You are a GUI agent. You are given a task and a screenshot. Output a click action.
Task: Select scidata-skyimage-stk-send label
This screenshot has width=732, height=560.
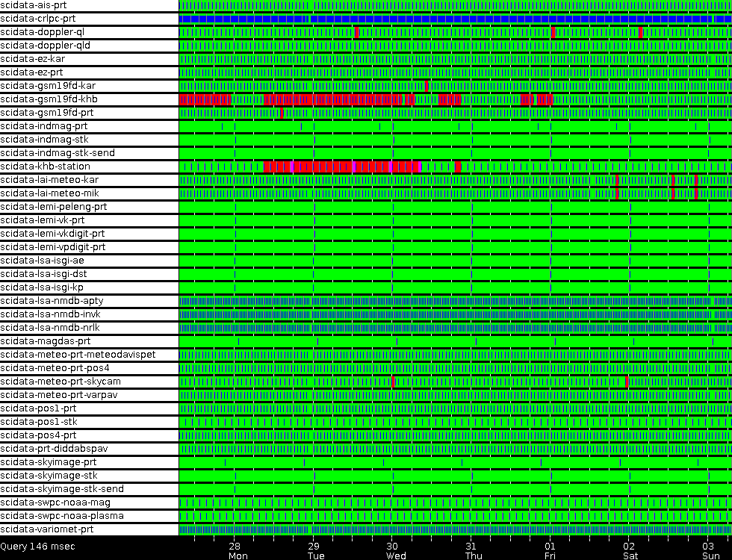62,489
